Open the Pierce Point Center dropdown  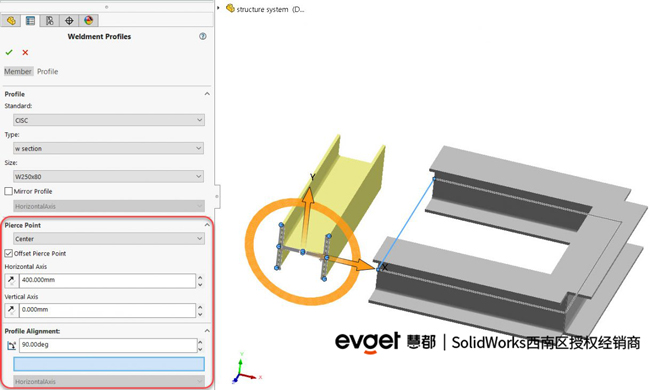pyautogui.click(x=109, y=239)
